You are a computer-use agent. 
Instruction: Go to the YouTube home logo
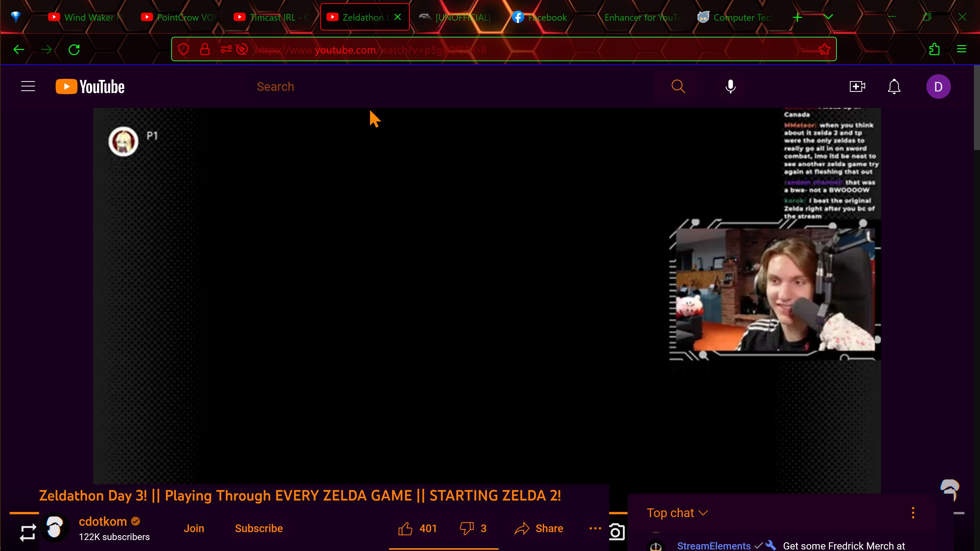[90, 87]
